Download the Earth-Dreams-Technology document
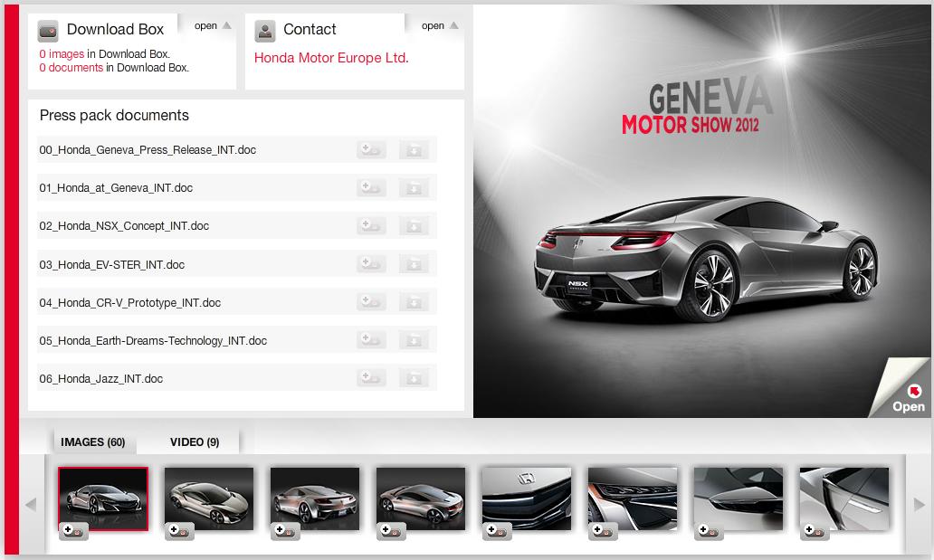Viewport: 934px width, 560px height. pyautogui.click(x=414, y=340)
